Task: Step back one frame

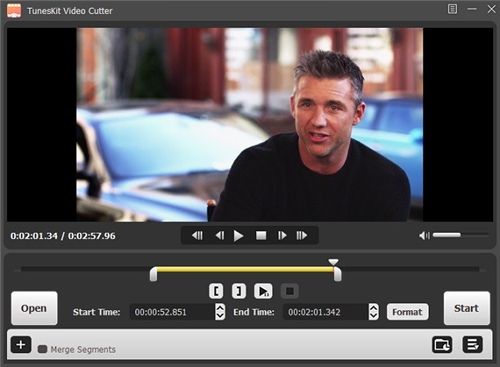Action: click(x=220, y=236)
